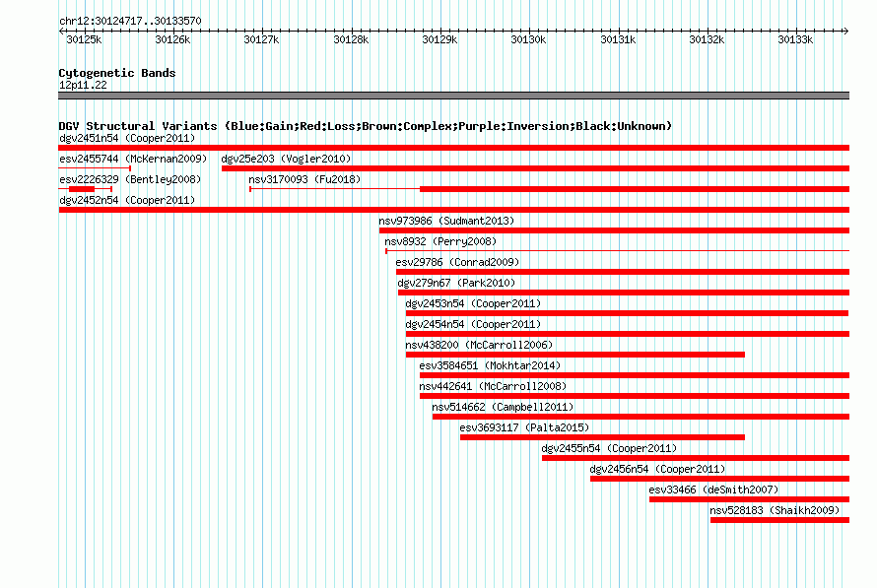The image size is (877, 588).
Task: Click the 12p11.22 band label
Action: pos(83,85)
